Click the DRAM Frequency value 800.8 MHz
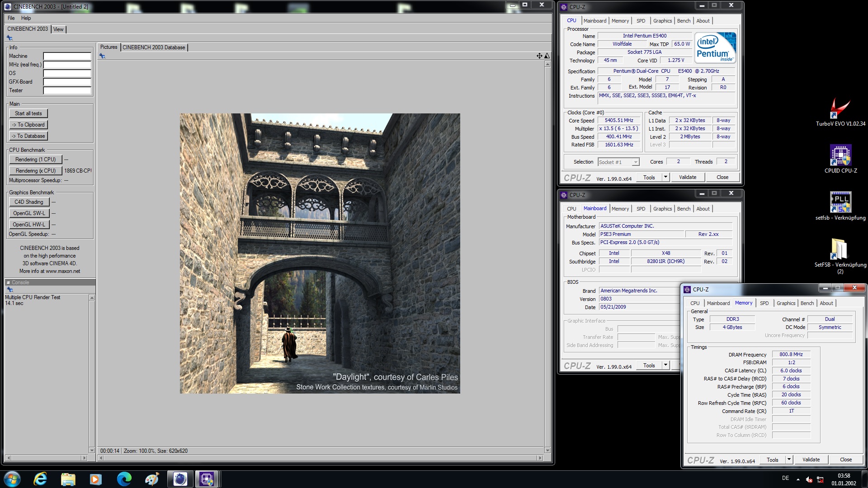The image size is (868, 488). [791, 355]
